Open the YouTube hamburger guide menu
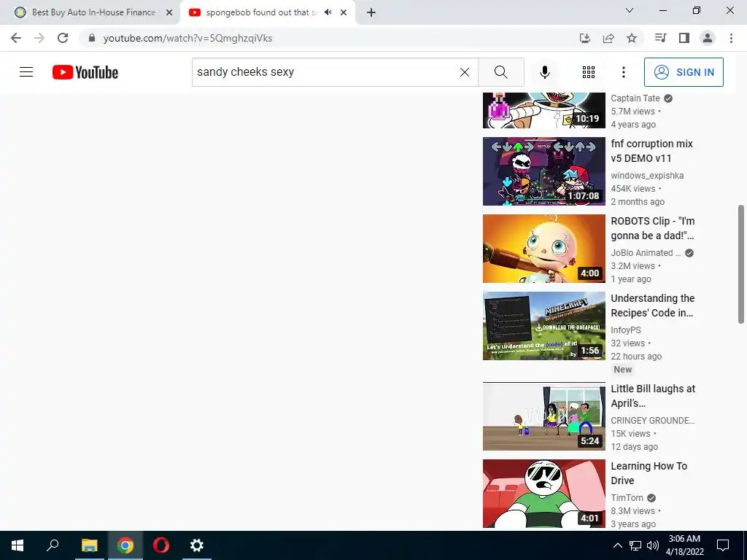747x560 pixels. click(26, 72)
